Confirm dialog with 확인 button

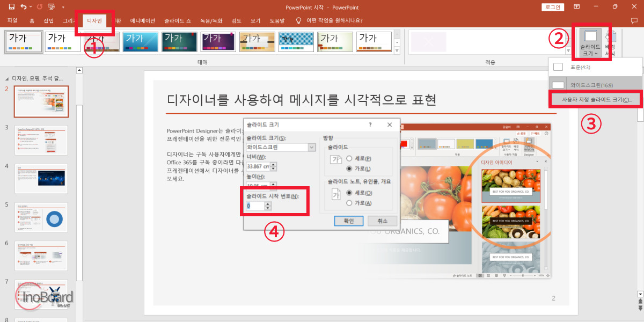click(x=349, y=221)
